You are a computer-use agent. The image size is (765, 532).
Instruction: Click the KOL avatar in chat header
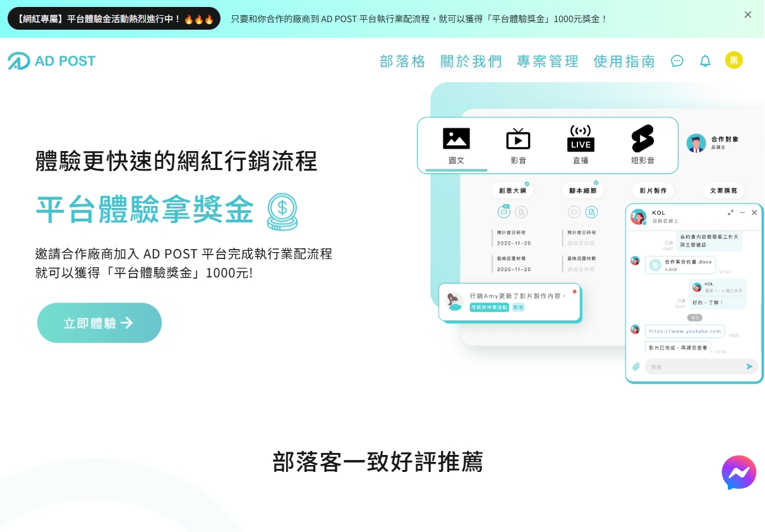638,216
